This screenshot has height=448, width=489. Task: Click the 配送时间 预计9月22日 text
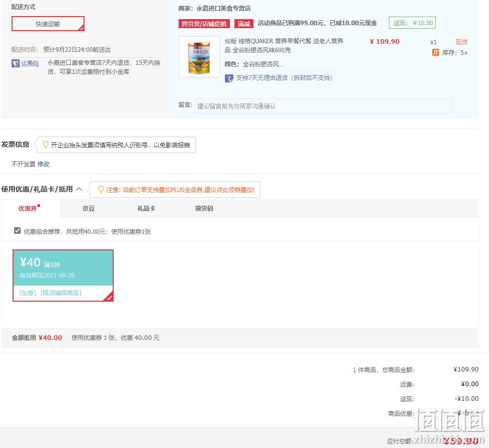click(x=61, y=50)
